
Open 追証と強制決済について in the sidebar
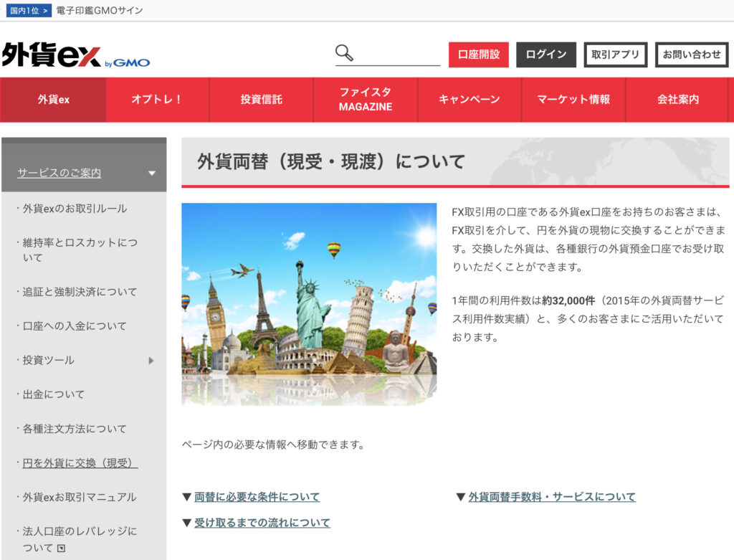pyautogui.click(x=80, y=292)
